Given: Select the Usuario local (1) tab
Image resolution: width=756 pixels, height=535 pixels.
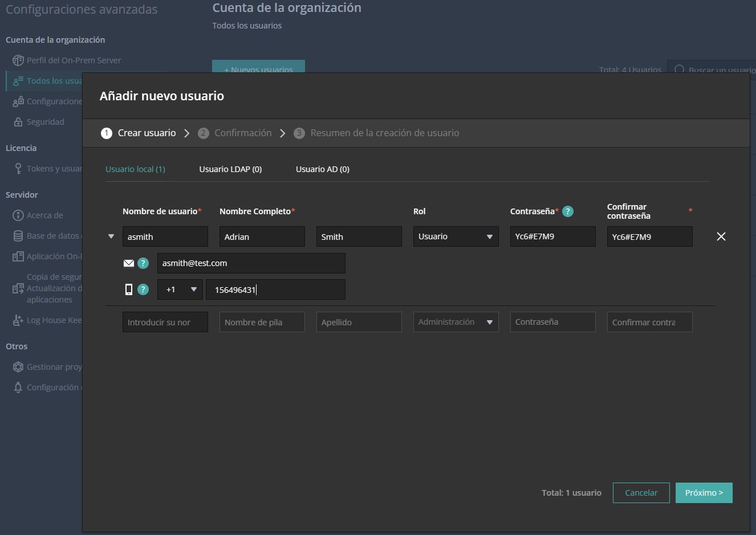Looking at the screenshot, I should coord(135,169).
